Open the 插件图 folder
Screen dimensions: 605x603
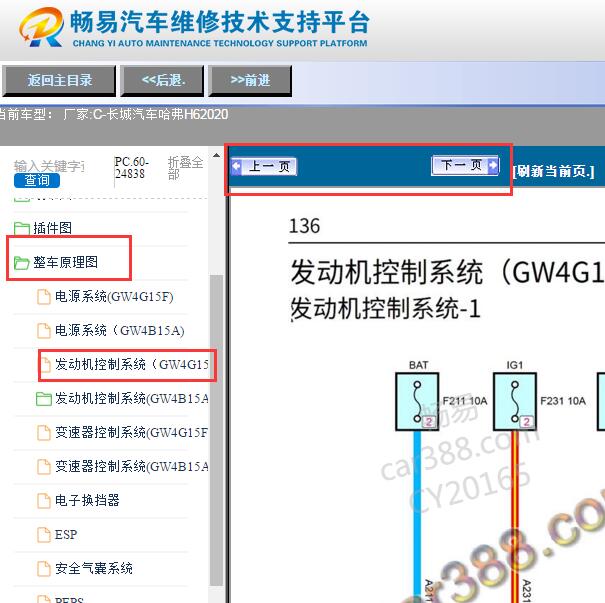[52, 228]
